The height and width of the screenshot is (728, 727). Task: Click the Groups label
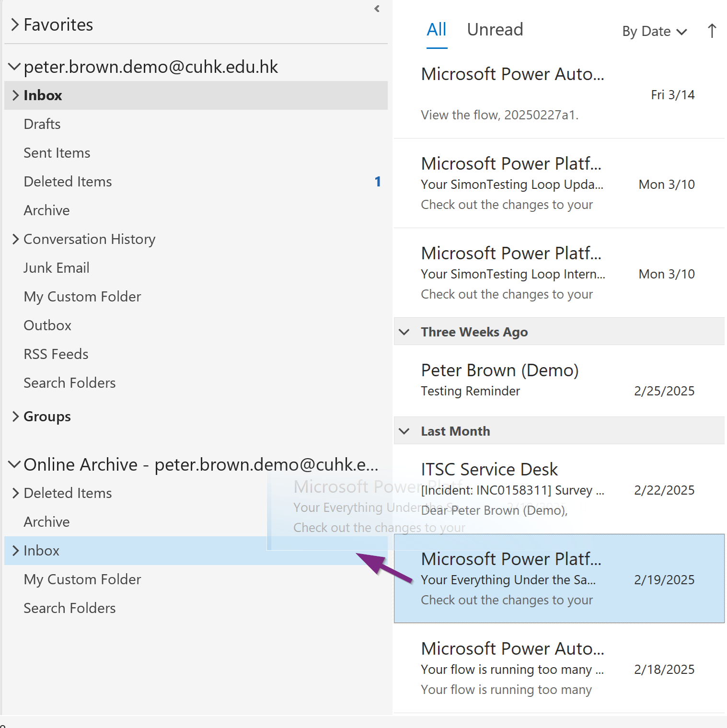click(47, 416)
